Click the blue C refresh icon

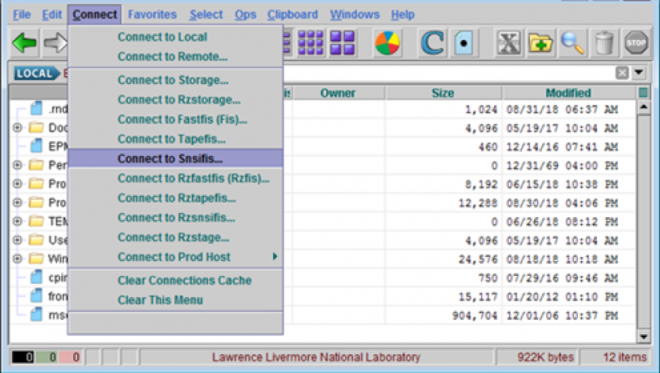[x=432, y=43]
